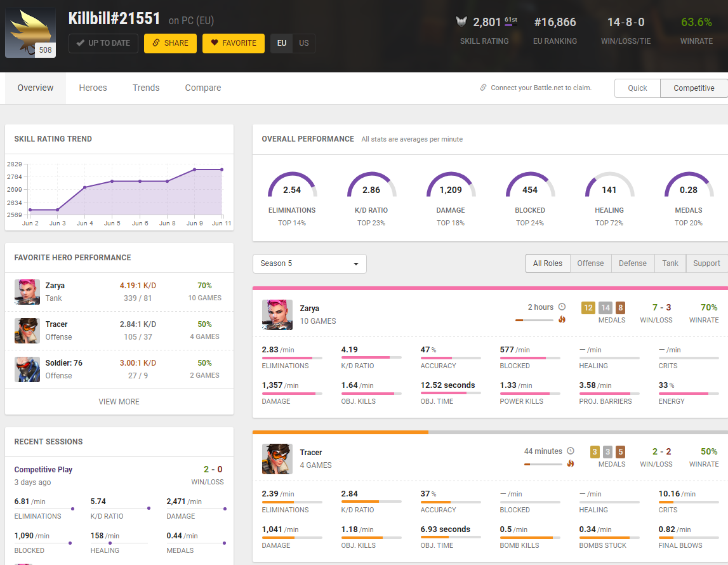728x565 pixels.
Task: Click Connect your Battle.net to claim link
Action: tap(541, 88)
